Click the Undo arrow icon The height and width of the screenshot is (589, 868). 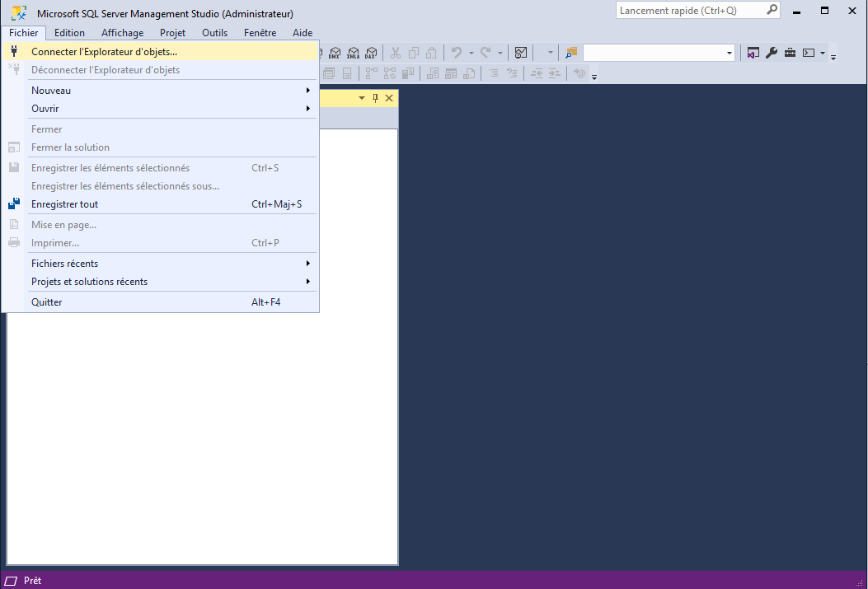[456, 53]
